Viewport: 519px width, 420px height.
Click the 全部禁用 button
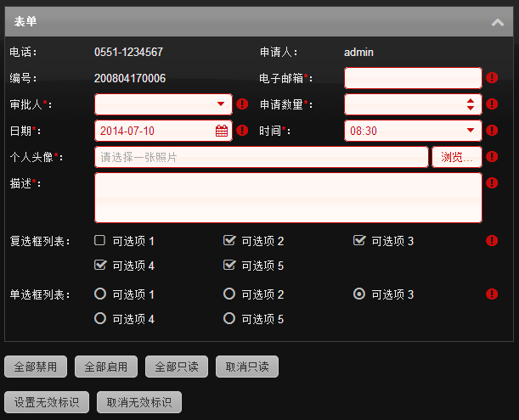point(36,367)
